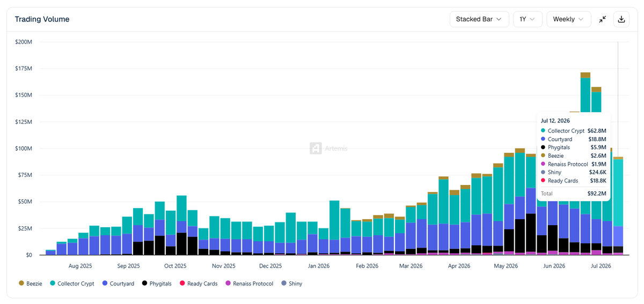Click the $18.8K Ready Cards tooltip value
Screen dimensions: 644x304
tap(597, 181)
